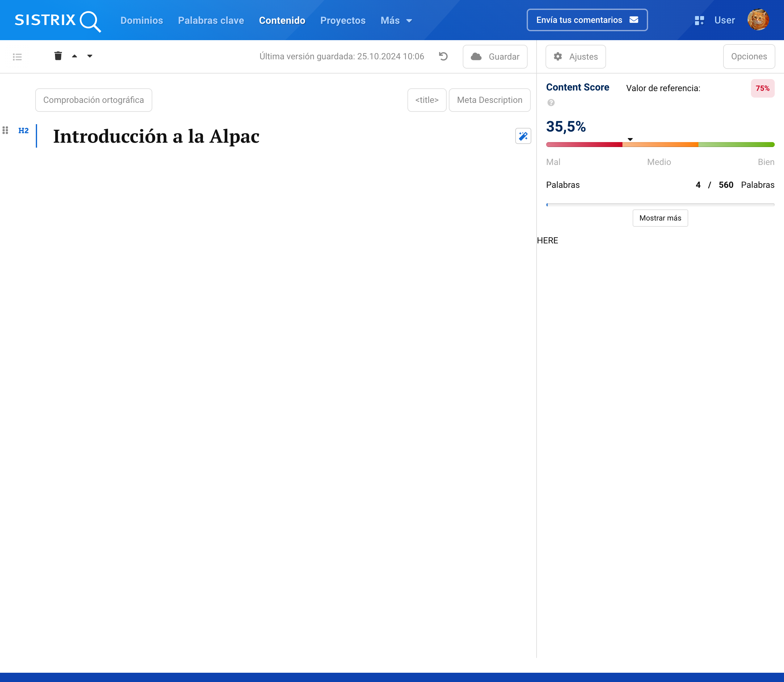Open the Palabras clave section
The height and width of the screenshot is (682, 784).
(211, 21)
